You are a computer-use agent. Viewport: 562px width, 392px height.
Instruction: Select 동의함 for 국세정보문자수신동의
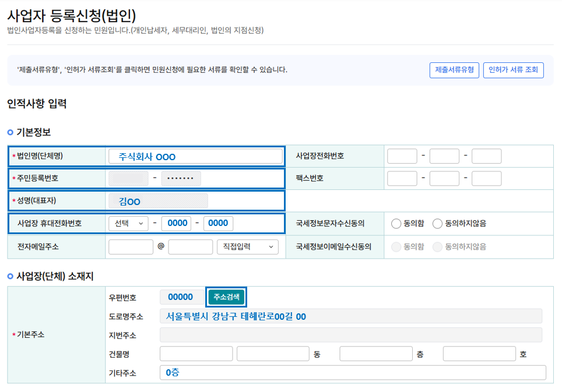[396, 223]
